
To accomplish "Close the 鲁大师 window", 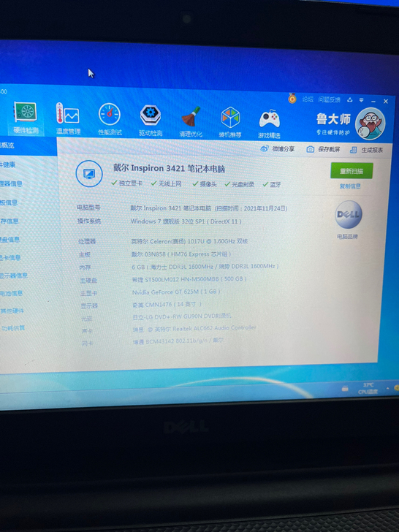I will [x=386, y=101].
